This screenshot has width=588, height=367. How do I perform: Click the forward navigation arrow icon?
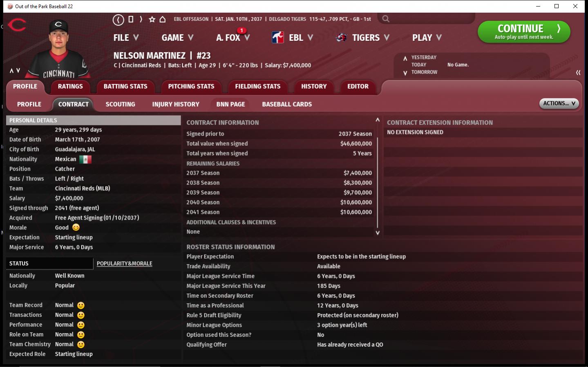click(141, 19)
